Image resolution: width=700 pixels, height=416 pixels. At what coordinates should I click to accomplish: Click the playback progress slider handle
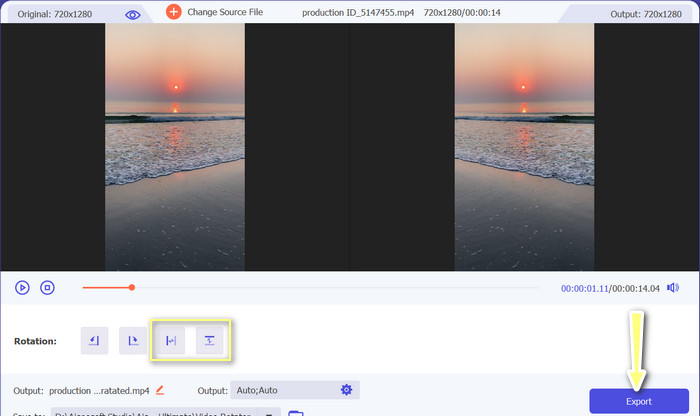coord(131,288)
